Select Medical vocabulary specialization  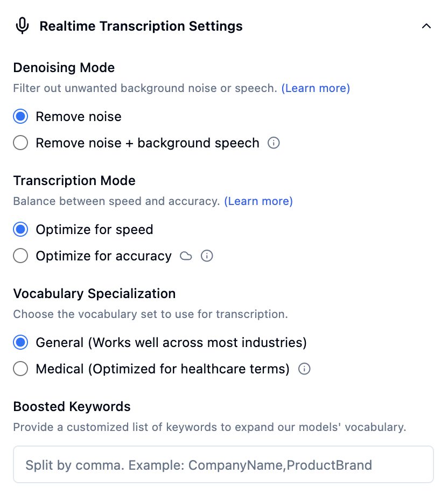click(x=20, y=369)
